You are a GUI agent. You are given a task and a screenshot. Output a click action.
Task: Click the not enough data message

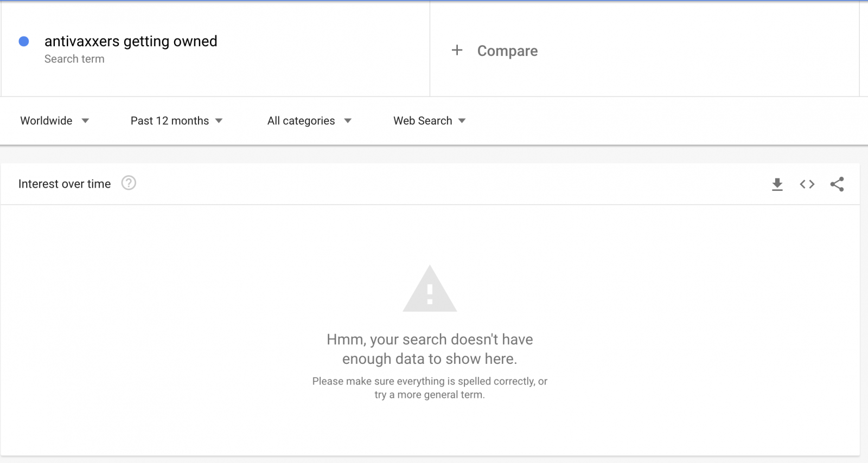pyautogui.click(x=430, y=349)
